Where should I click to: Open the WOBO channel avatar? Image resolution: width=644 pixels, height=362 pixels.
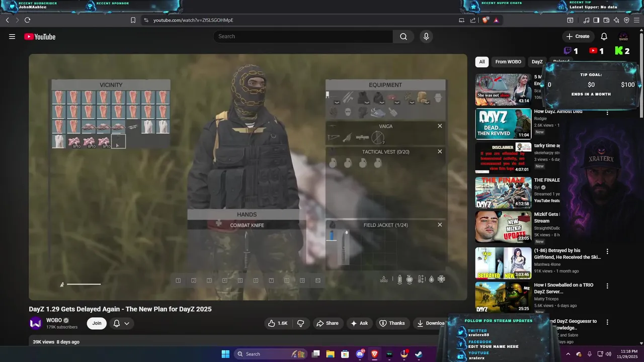pos(36,323)
